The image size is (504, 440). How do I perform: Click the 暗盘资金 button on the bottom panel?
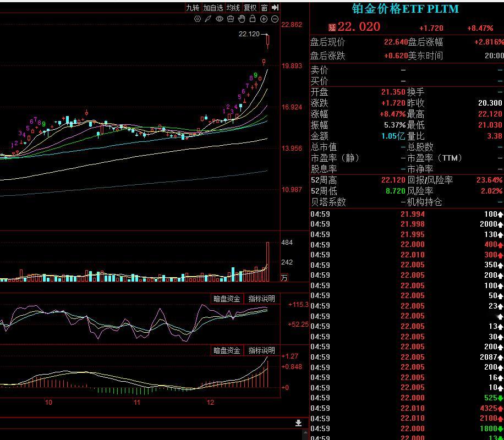[x=226, y=350]
